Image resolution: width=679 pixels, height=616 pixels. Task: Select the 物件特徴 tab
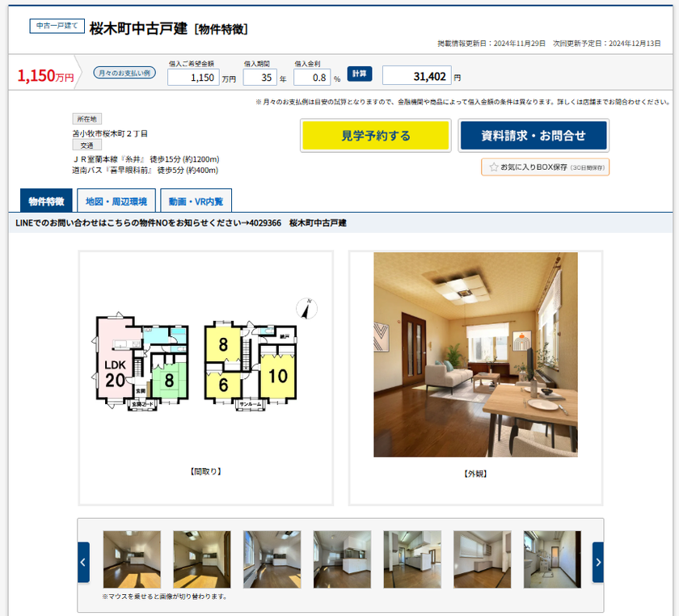(46, 200)
